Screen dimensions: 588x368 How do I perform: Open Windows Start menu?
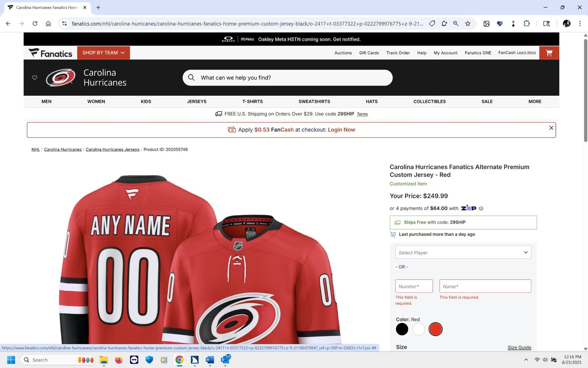pos(11,360)
